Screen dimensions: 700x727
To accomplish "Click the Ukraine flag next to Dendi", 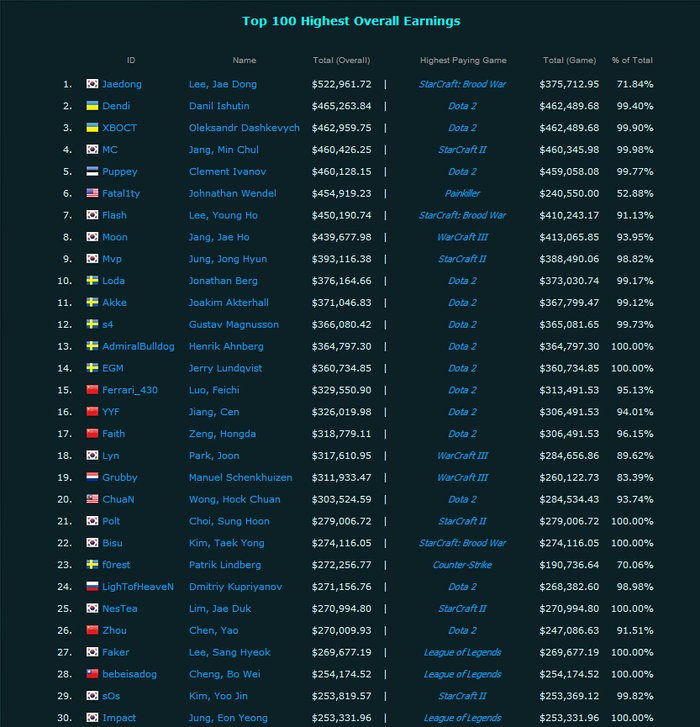I will (x=92, y=106).
